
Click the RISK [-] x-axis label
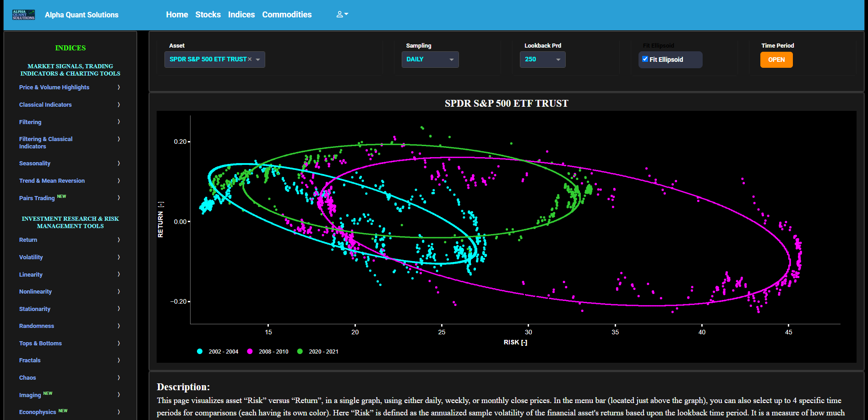click(x=515, y=343)
